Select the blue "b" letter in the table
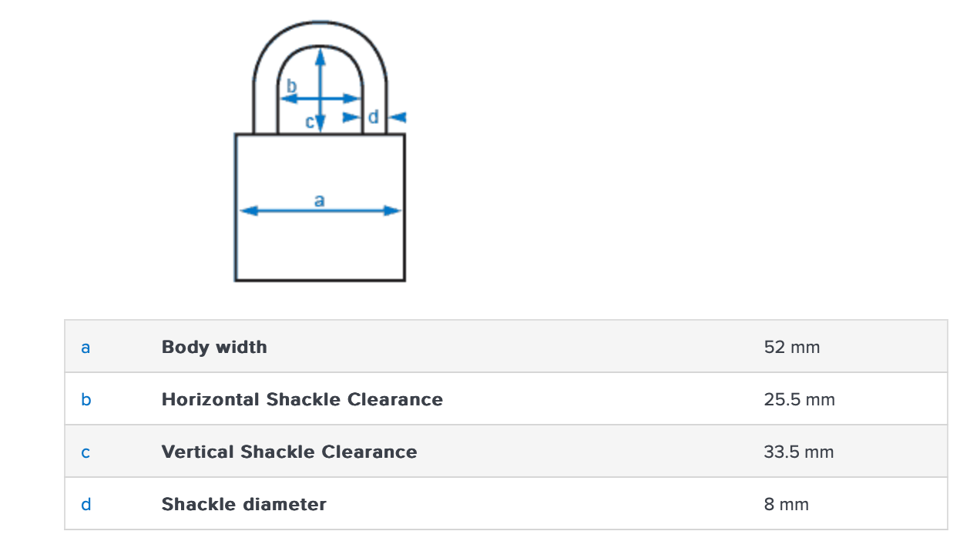The height and width of the screenshot is (558, 980). click(x=86, y=399)
